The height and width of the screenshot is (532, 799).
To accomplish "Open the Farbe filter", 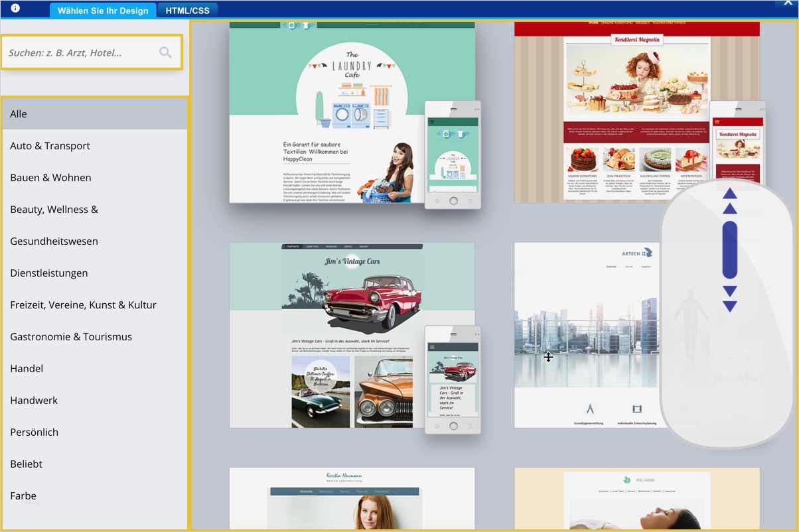I will pyautogui.click(x=95, y=496).
